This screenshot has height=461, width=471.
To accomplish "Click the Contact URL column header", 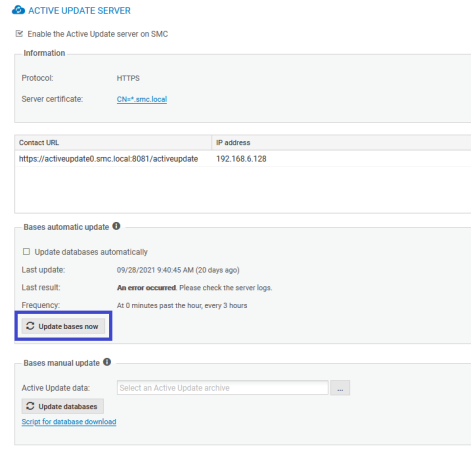I will click(x=113, y=143).
